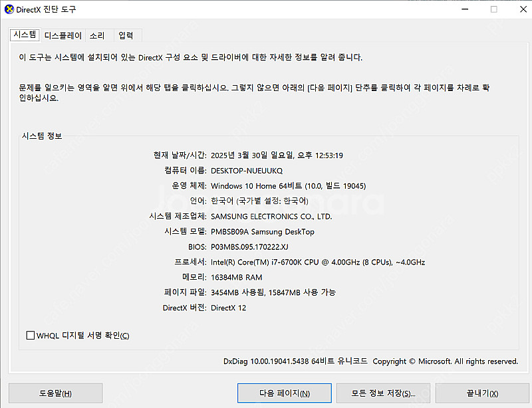Image resolution: width=532 pixels, height=408 pixels.
Task: Click the DxDiag 10.00.19041.5438 version text
Action: [x=295, y=361]
